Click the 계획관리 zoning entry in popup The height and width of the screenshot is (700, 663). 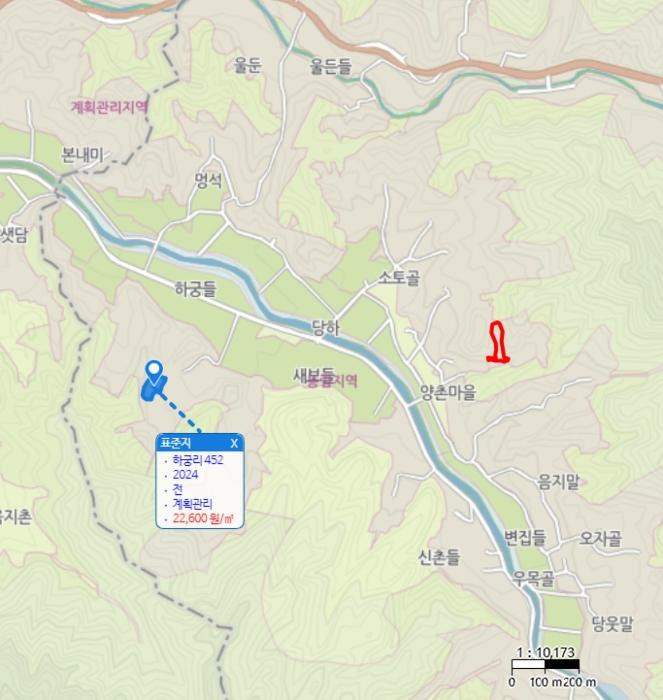coord(192,504)
